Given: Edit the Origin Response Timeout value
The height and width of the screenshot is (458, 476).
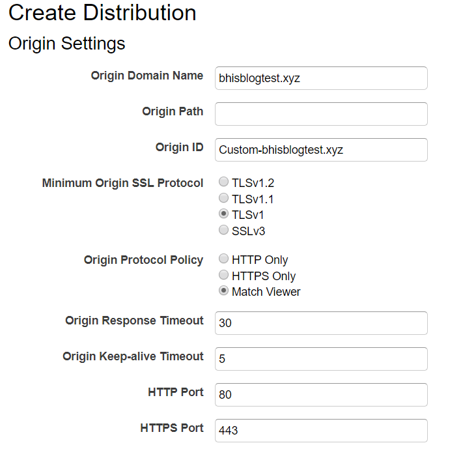Looking at the screenshot, I should [x=321, y=323].
